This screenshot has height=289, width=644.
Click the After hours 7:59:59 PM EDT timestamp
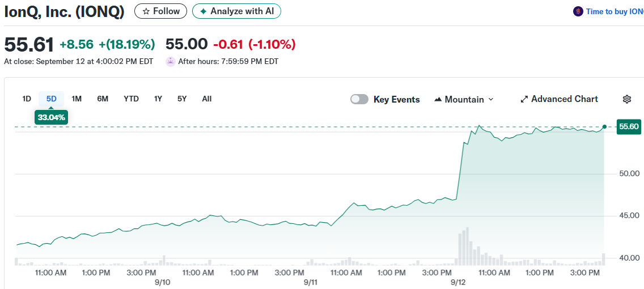point(228,62)
